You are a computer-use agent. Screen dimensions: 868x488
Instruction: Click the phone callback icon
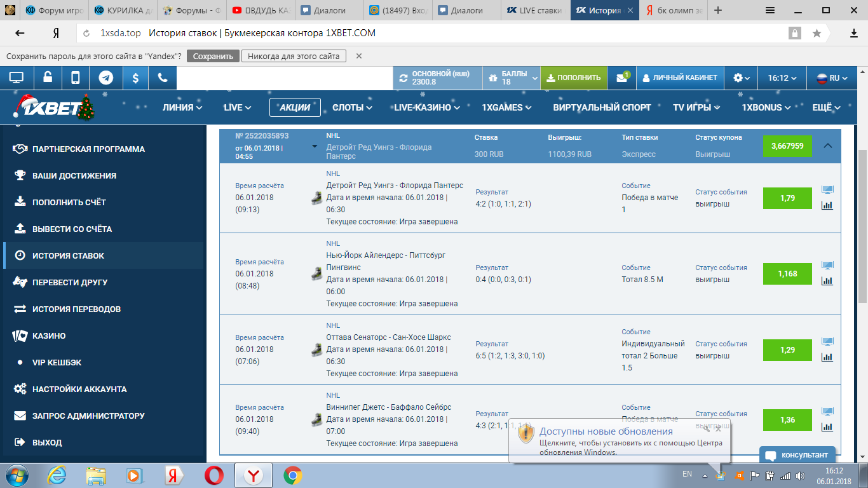tap(163, 78)
